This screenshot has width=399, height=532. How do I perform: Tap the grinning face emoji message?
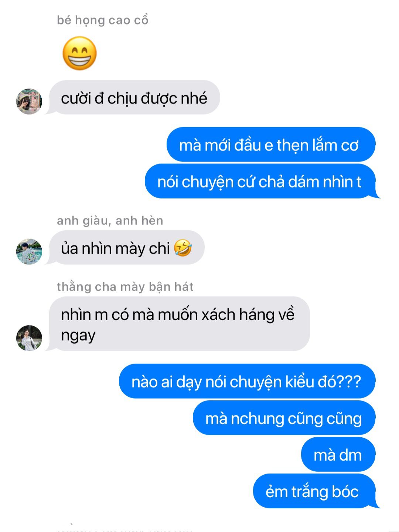click(x=79, y=53)
